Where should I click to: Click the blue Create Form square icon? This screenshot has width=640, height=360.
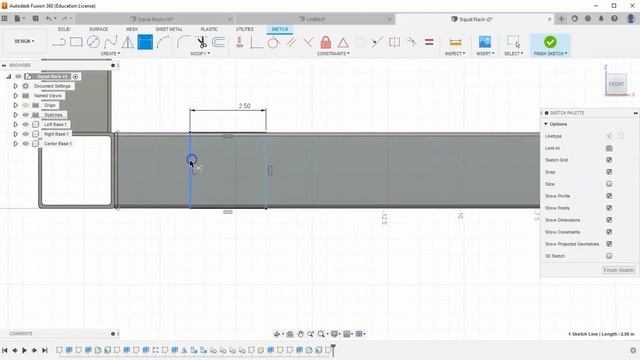tap(145, 42)
